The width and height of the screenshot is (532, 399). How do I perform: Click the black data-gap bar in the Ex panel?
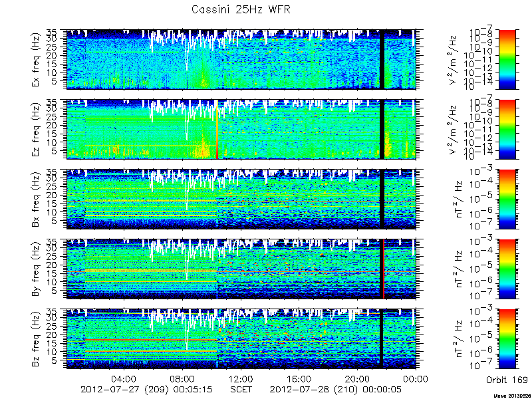click(382, 59)
